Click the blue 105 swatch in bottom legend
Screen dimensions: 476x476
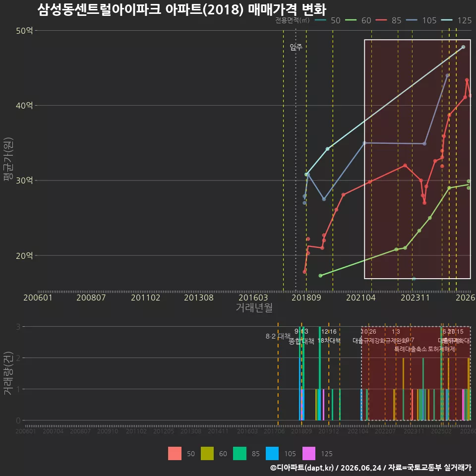(x=272, y=453)
